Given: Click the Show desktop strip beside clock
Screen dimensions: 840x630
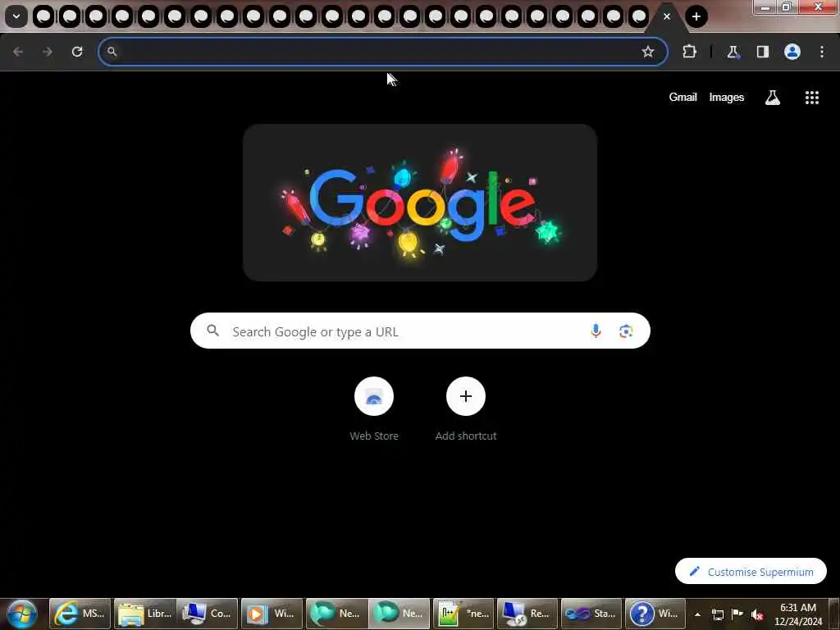Looking at the screenshot, I should (x=834, y=614).
